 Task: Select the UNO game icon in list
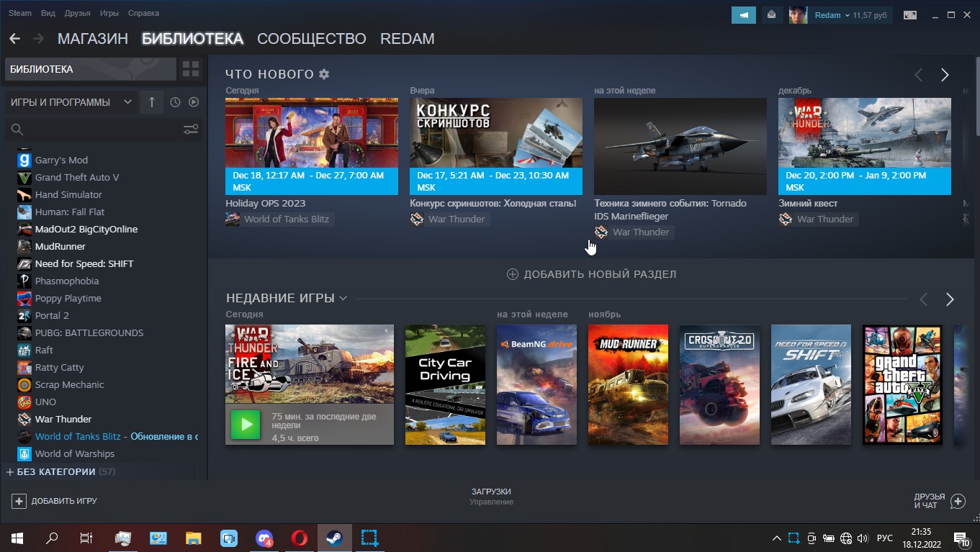click(x=24, y=402)
